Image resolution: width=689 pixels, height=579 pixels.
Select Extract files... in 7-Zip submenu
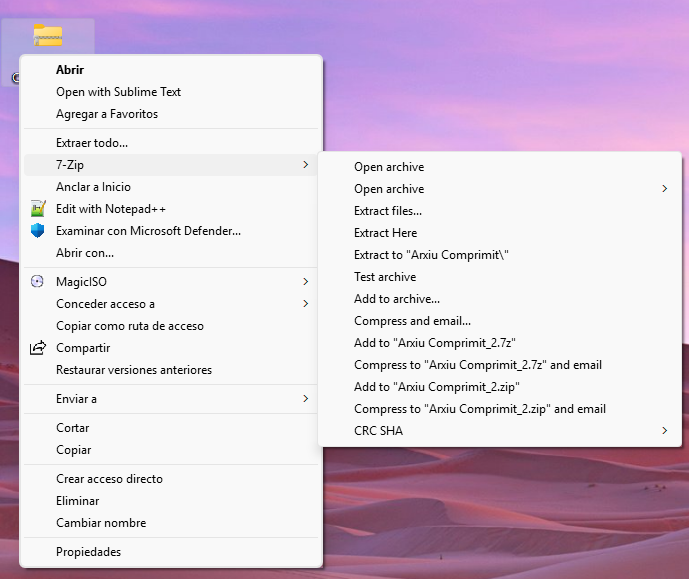500,211
